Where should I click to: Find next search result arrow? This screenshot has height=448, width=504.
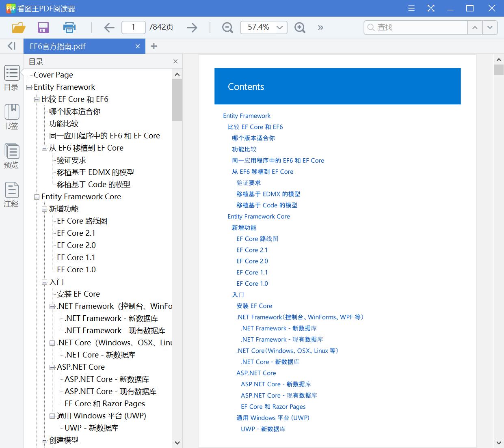click(490, 27)
